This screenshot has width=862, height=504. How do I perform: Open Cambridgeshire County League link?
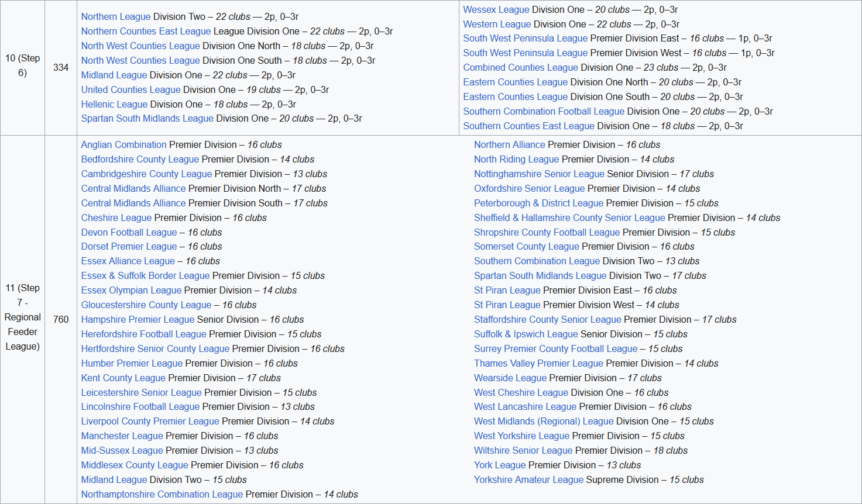click(147, 174)
